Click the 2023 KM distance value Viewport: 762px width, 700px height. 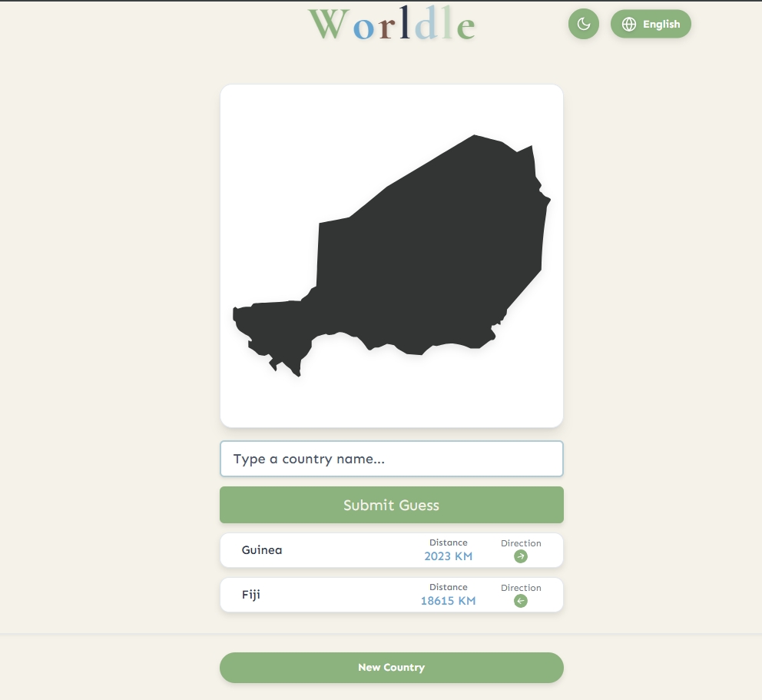(448, 556)
